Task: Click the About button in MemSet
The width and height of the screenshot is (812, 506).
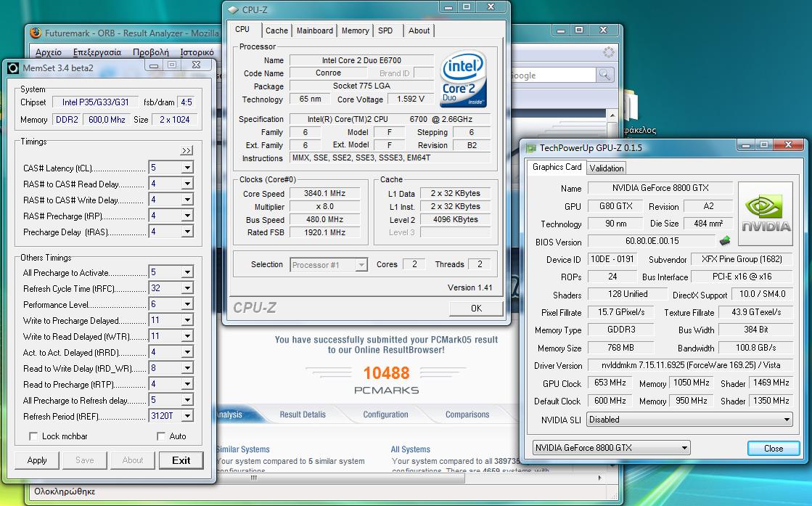Action: (133, 460)
